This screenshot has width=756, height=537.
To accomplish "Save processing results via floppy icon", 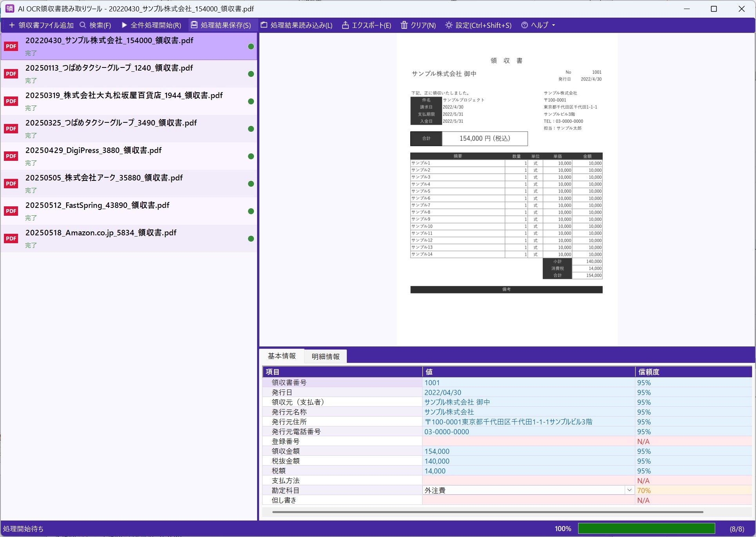I will (194, 25).
